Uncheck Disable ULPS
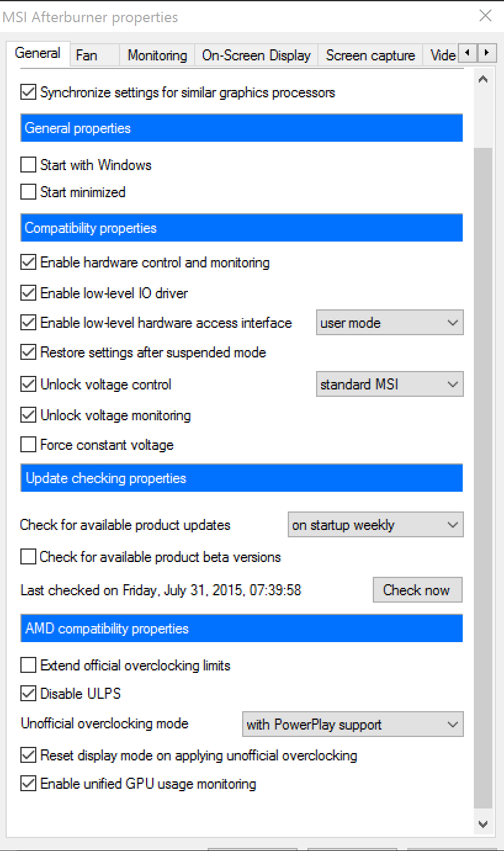 (x=28, y=694)
